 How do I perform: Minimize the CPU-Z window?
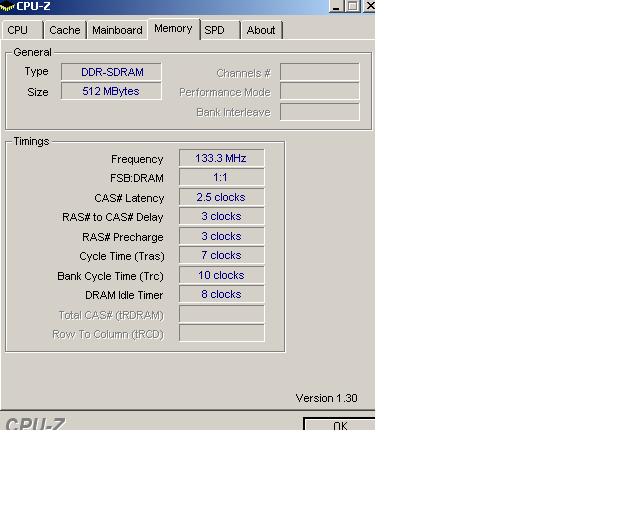[336, 6]
